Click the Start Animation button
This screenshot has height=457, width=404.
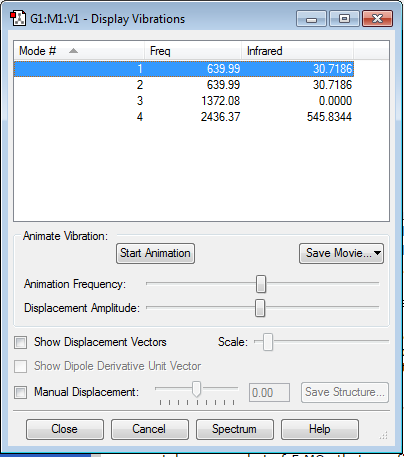tap(155, 253)
